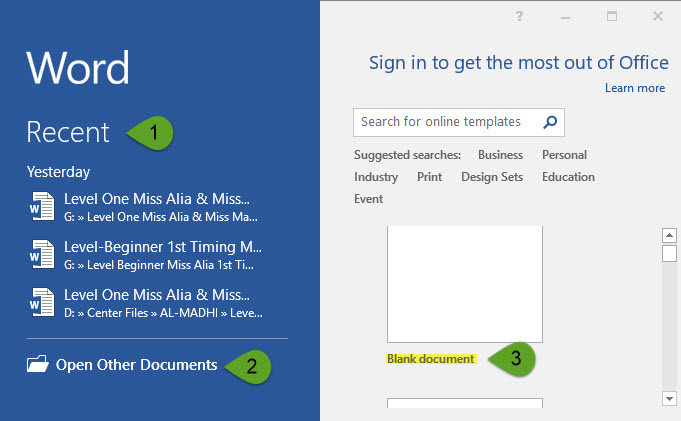Click the magnifier search icon in the template search box

(550, 122)
